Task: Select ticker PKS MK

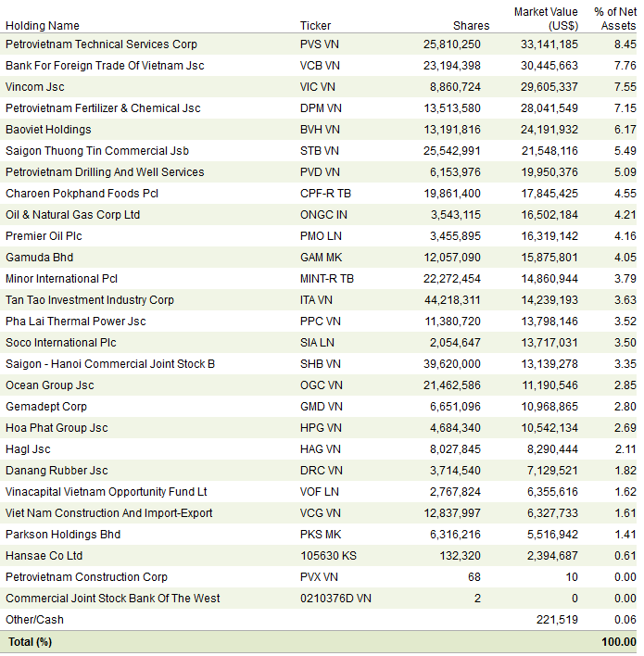Action: [x=321, y=536]
